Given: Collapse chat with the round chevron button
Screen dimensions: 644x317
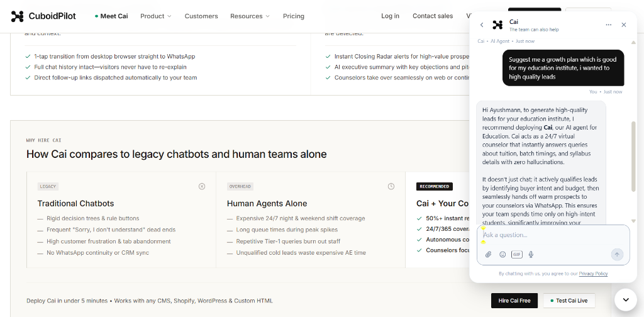Looking at the screenshot, I should (x=626, y=300).
